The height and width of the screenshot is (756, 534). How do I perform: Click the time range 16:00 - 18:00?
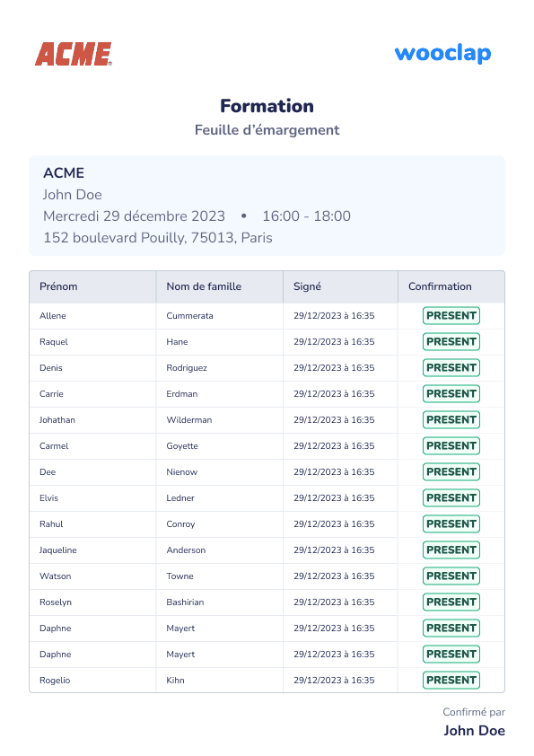coord(307,216)
